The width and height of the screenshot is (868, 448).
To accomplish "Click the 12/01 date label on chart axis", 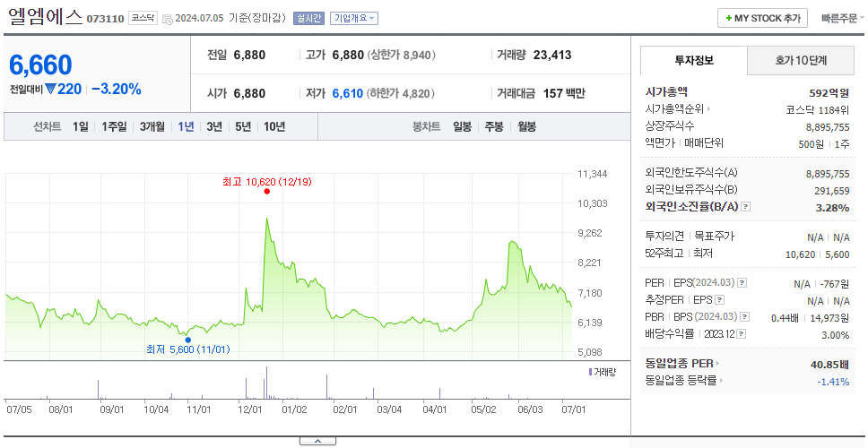I will point(250,409).
